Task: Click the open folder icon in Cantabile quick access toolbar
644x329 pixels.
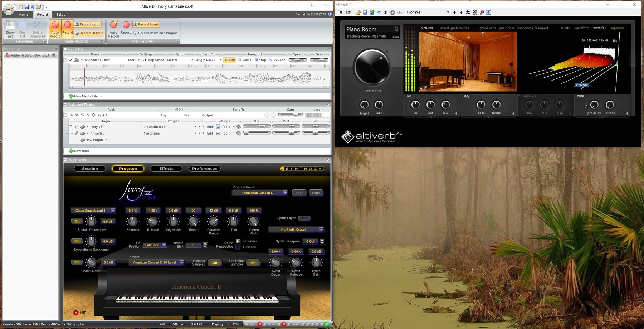Action: [38, 7]
